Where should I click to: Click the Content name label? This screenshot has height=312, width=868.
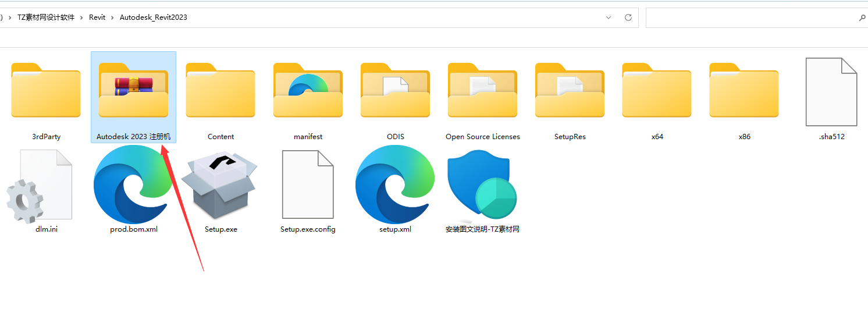coord(220,137)
